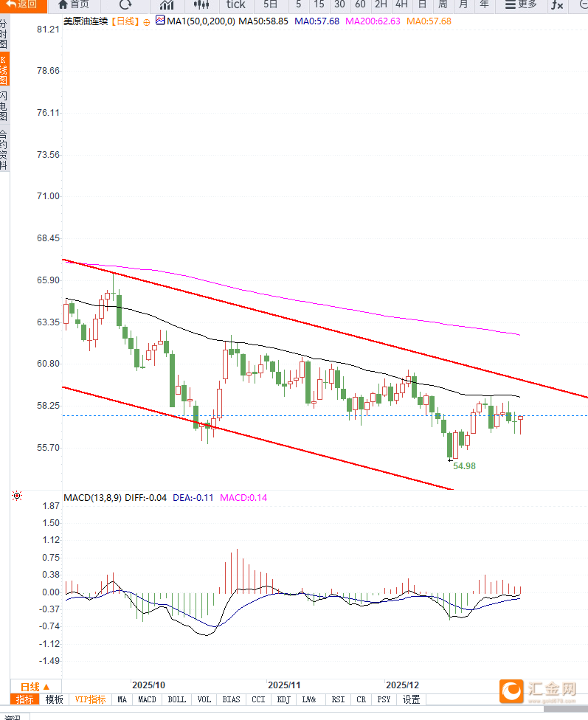Viewport: 588px width, 720px height.
Task: Select the LW& indicator
Action: click(x=309, y=700)
